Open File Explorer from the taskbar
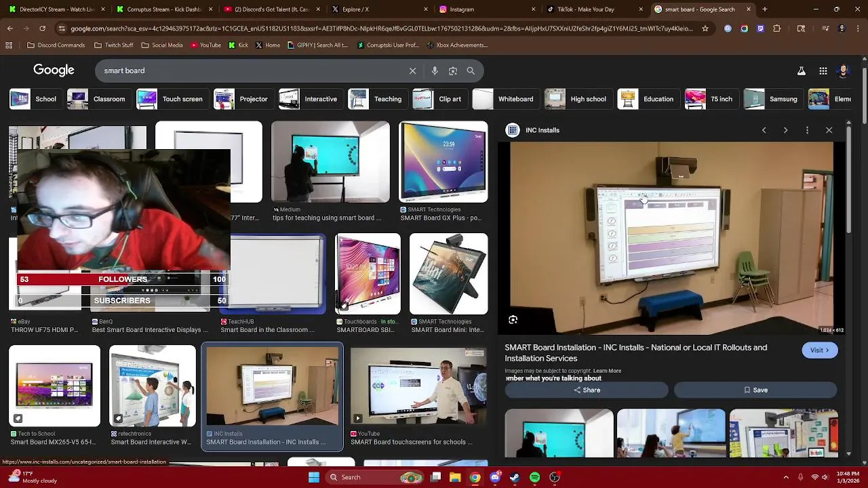This screenshot has height=488, width=868. tap(456, 477)
